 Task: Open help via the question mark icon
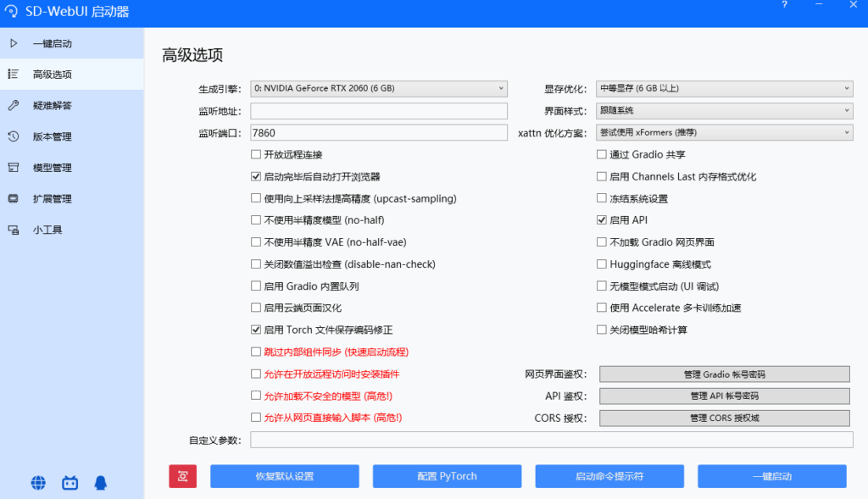pyautogui.click(x=784, y=7)
